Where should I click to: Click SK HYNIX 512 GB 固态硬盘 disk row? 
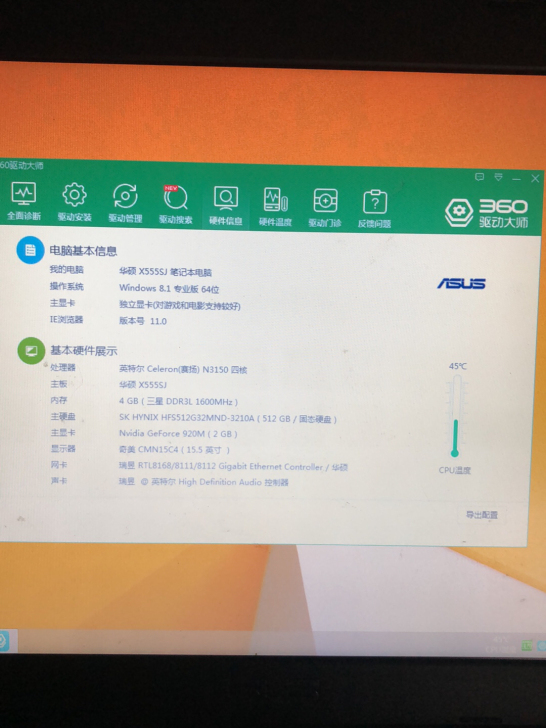[228, 418]
